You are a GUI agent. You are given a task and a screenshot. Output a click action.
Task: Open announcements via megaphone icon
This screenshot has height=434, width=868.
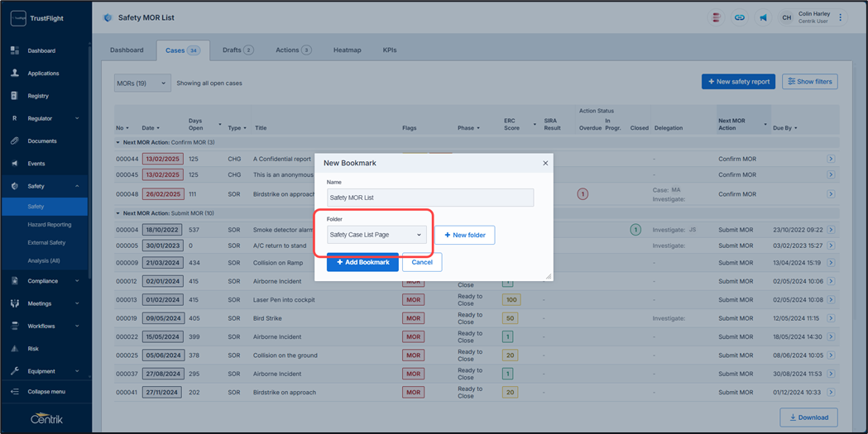[x=763, y=17]
